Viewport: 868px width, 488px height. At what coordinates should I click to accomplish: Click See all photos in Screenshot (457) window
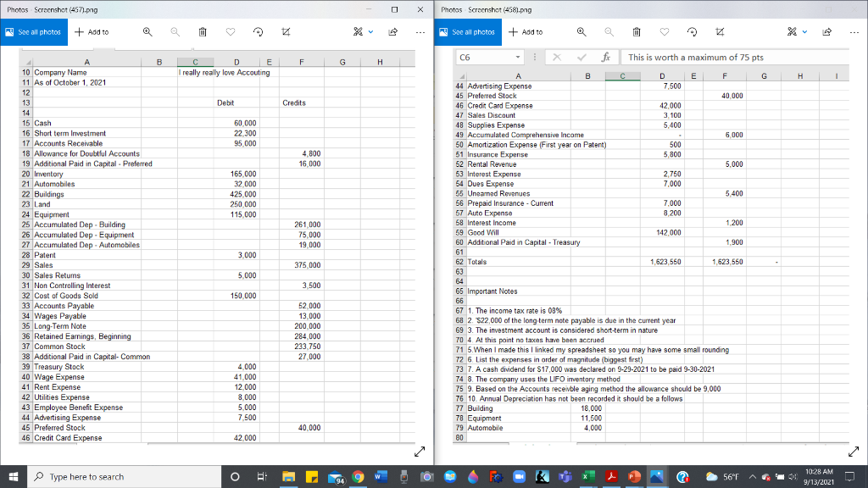[x=34, y=32]
